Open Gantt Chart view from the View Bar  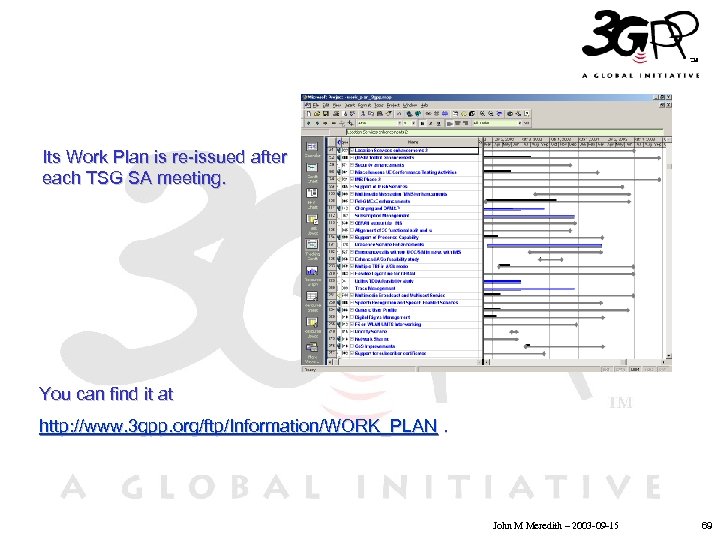pos(312,172)
